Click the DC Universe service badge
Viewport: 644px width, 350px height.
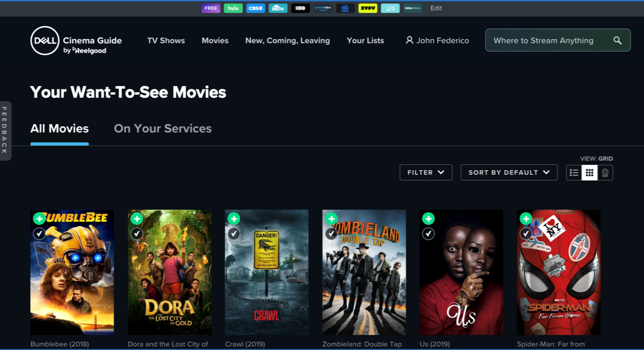tap(345, 8)
